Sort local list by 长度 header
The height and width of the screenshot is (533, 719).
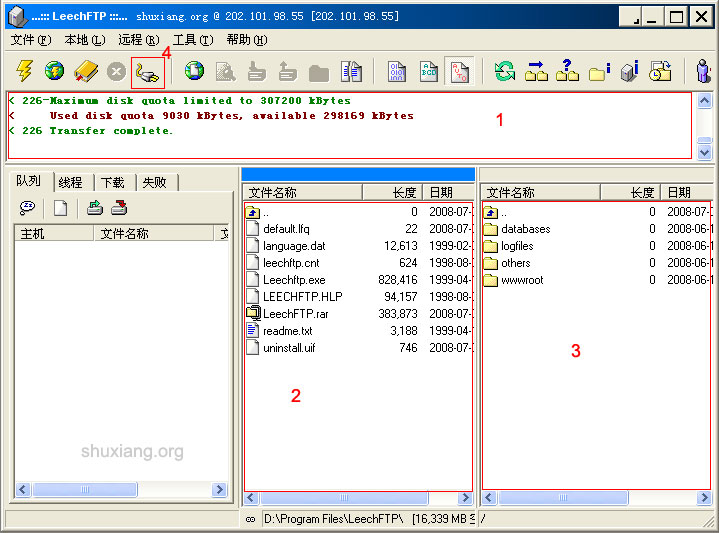tap(392, 192)
